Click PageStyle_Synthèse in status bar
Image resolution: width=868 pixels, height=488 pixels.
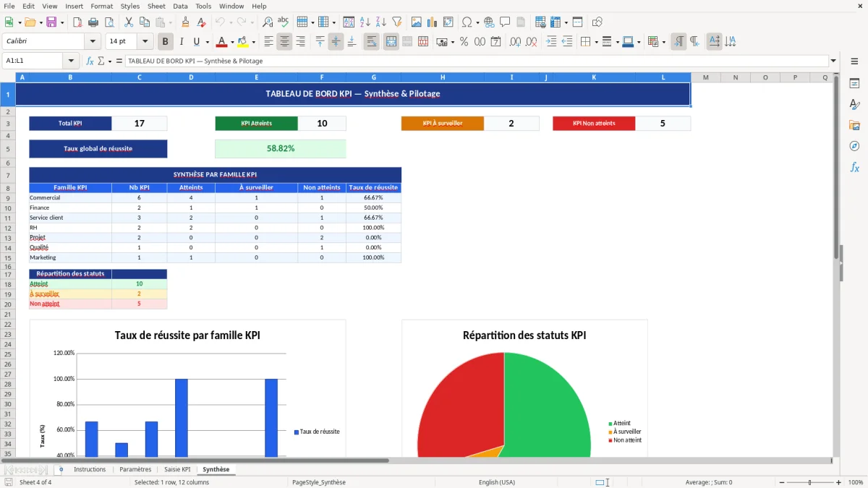[x=319, y=482]
